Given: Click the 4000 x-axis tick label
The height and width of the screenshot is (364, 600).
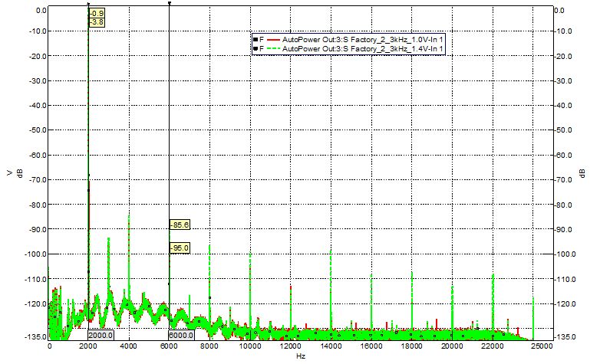Looking at the screenshot, I should [129, 346].
